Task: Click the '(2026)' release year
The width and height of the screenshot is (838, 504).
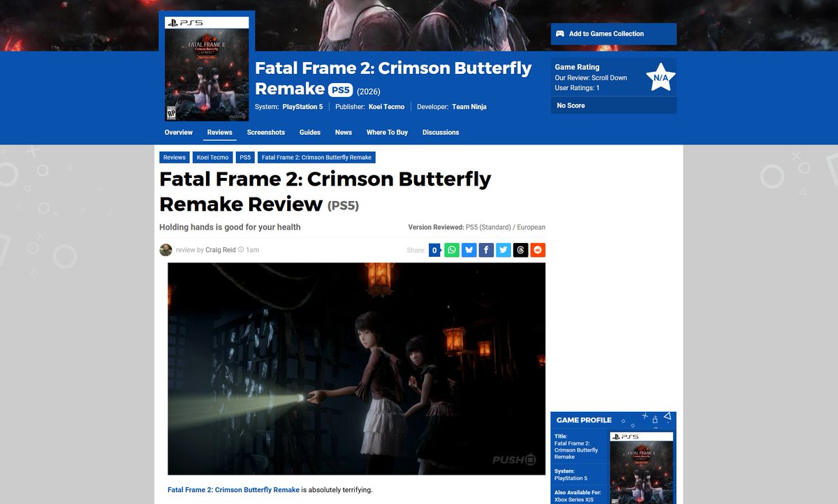Action: coord(369,91)
